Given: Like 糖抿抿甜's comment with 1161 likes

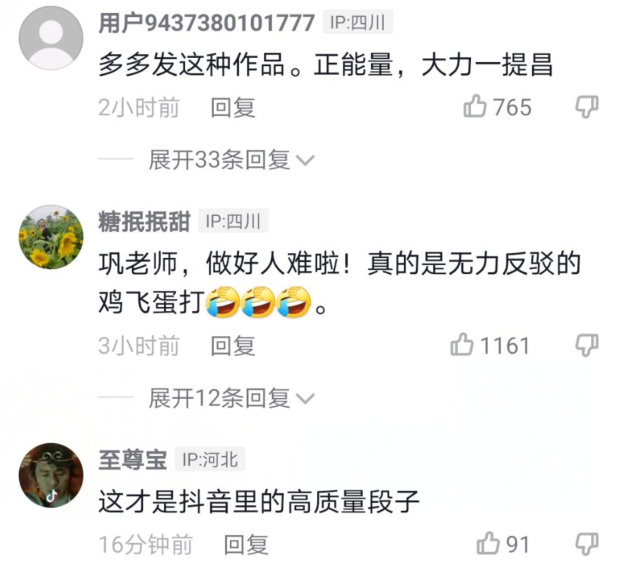Looking at the screenshot, I should point(461,344).
